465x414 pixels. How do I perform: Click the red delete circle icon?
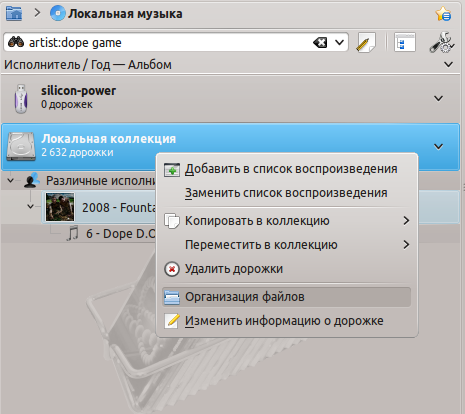172,269
